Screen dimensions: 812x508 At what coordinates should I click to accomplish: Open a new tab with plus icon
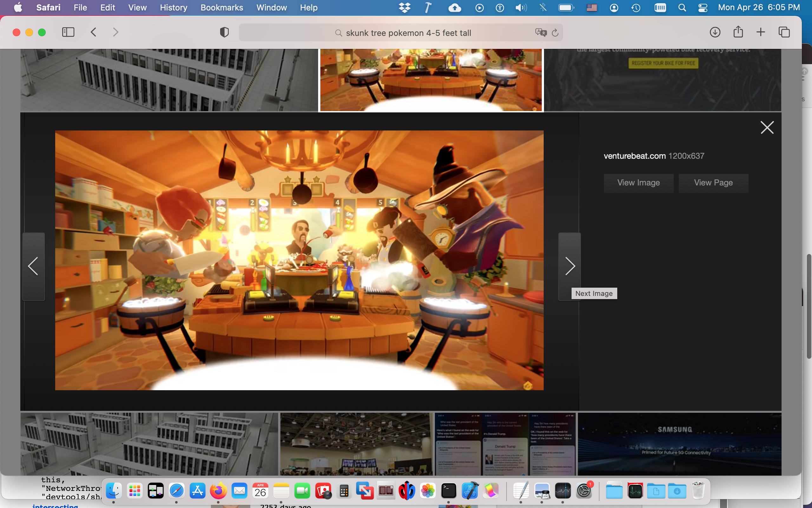[x=761, y=32]
